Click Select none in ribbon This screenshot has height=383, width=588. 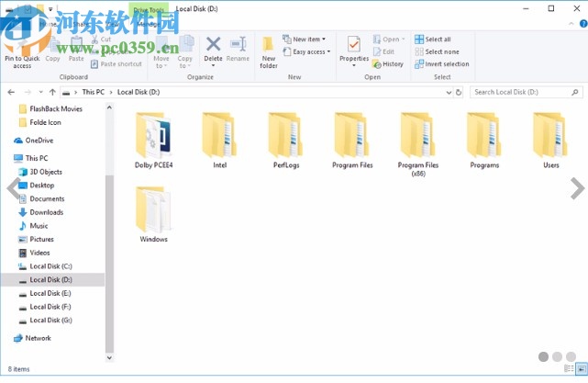(x=437, y=51)
